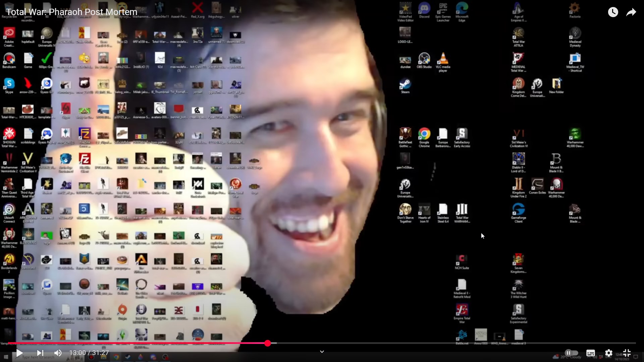
Task: Launch OBS Studio icon
Action: 424,61
